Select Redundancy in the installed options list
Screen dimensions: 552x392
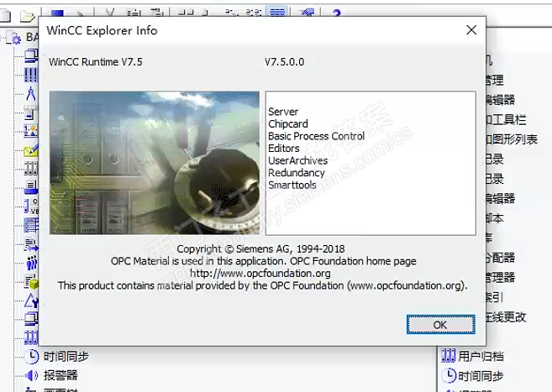pos(297,173)
